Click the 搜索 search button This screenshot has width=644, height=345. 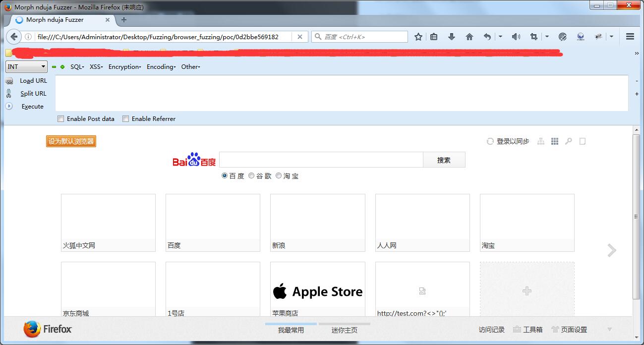pos(444,160)
